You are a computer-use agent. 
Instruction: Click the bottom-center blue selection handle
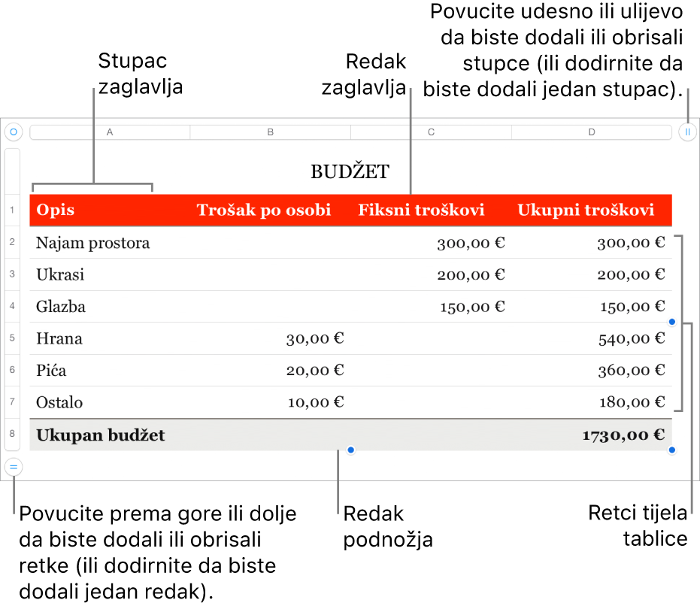click(351, 450)
